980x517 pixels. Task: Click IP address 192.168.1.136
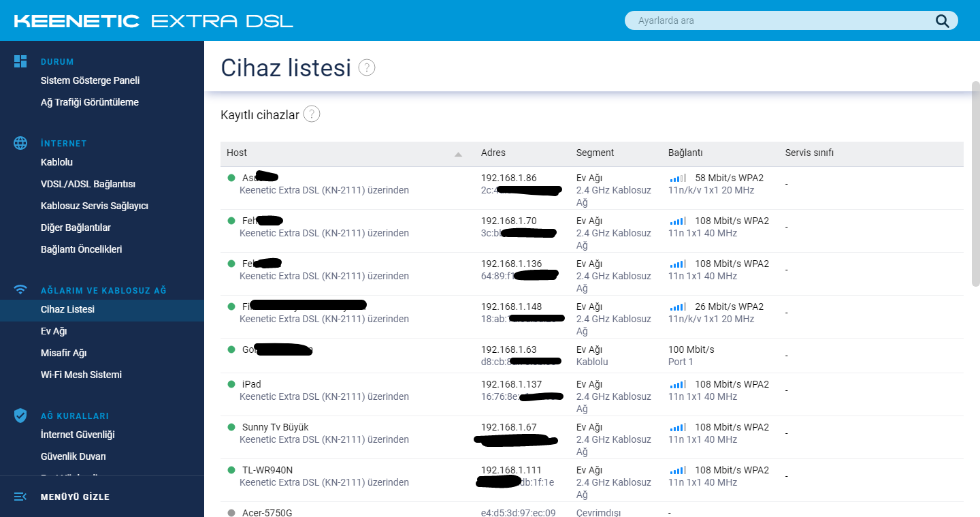(x=512, y=264)
